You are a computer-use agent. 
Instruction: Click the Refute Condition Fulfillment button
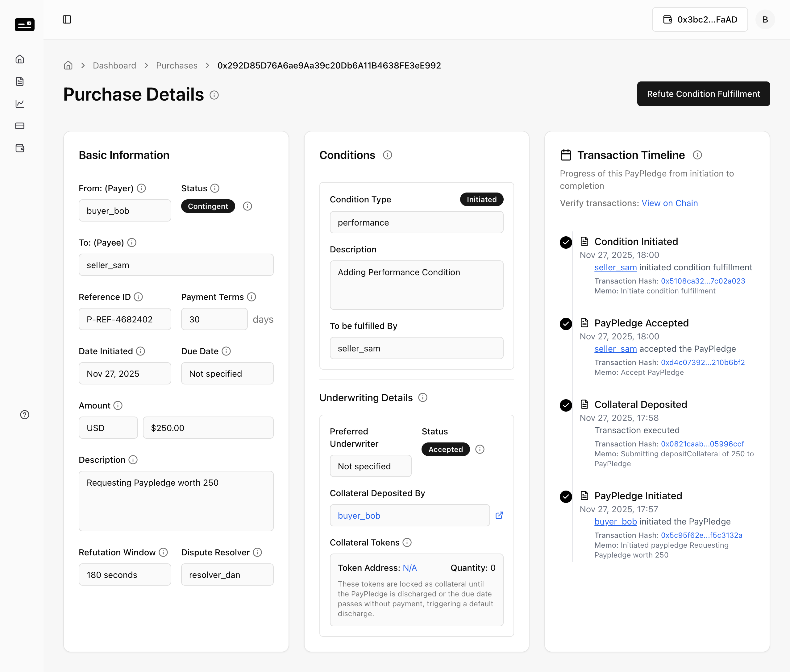tap(704, 94)
